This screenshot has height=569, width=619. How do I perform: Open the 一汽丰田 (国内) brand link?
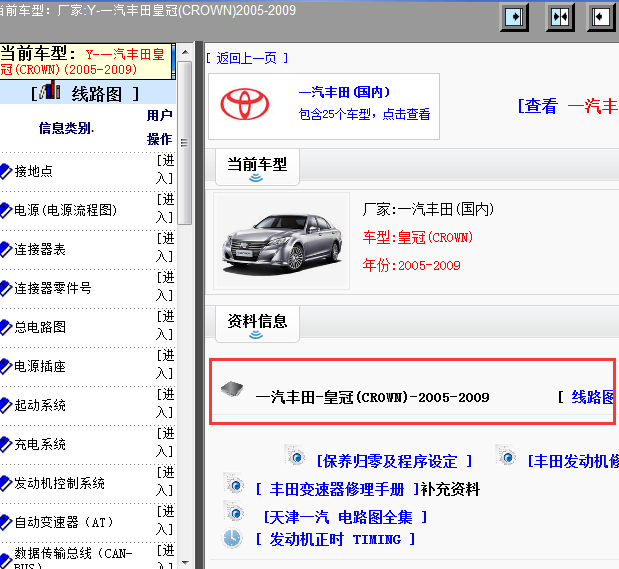coord(344,92)
